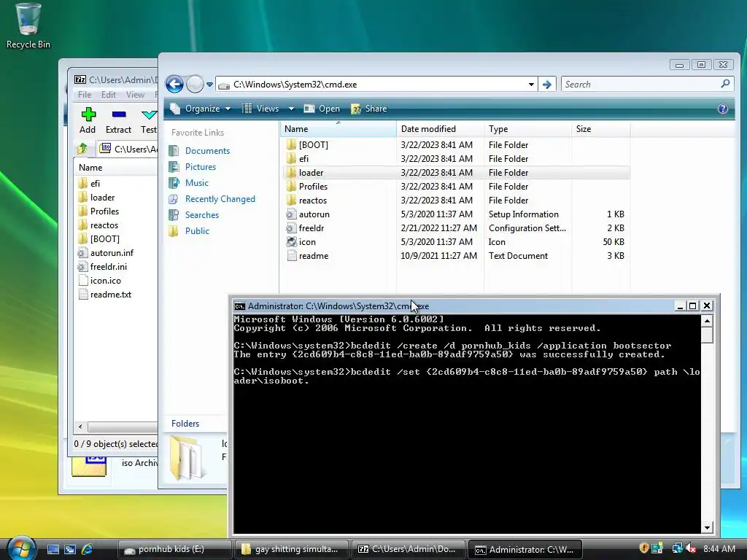This screenshot has width=747, height=560.
Task: Select the autorun file icon in Explorer
Action: (291, 214)
